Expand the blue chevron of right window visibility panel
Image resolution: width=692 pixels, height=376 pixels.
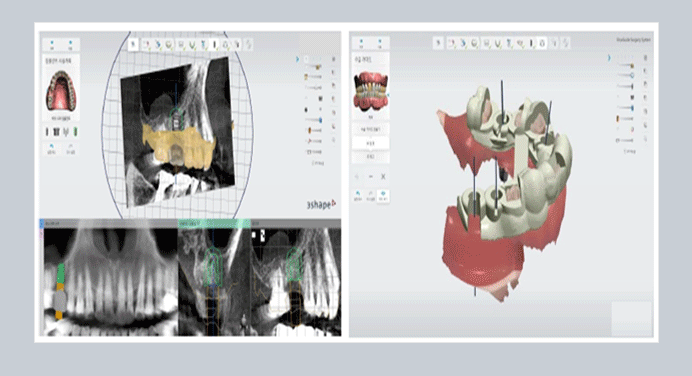609,58
